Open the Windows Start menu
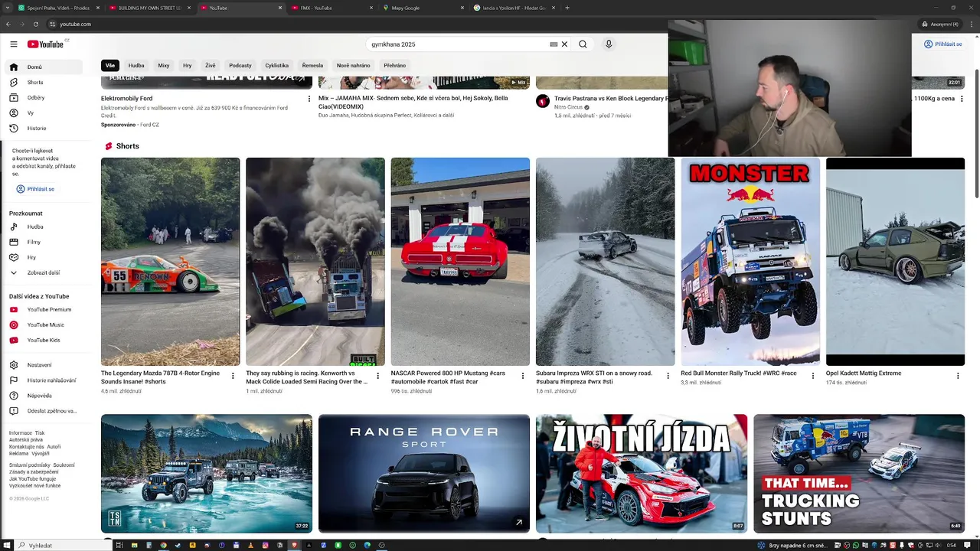The width and height of the screenshot is (980, 551). click(7, 545)
